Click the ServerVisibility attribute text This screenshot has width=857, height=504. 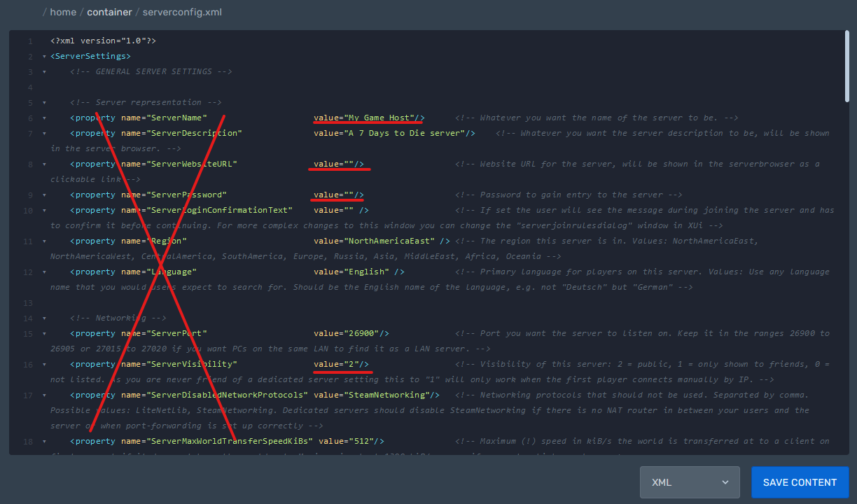(192, 364)
